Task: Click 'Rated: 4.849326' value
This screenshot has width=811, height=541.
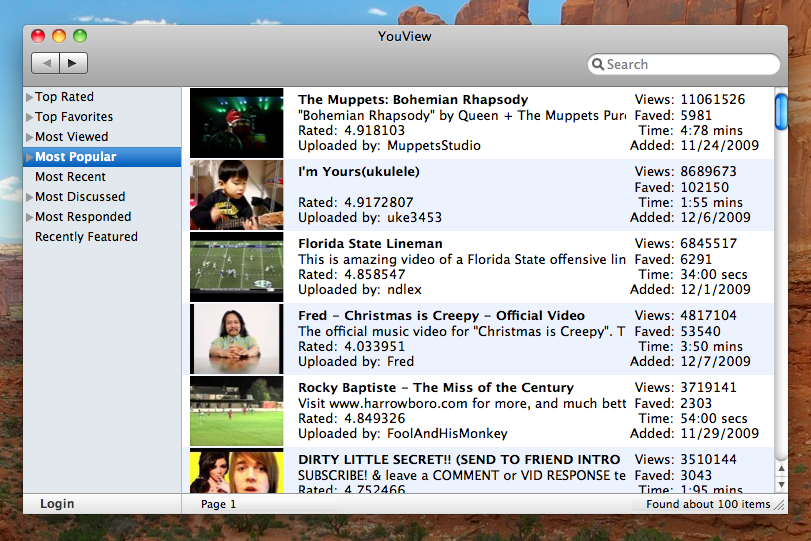Action: click(x=352, y=418)
